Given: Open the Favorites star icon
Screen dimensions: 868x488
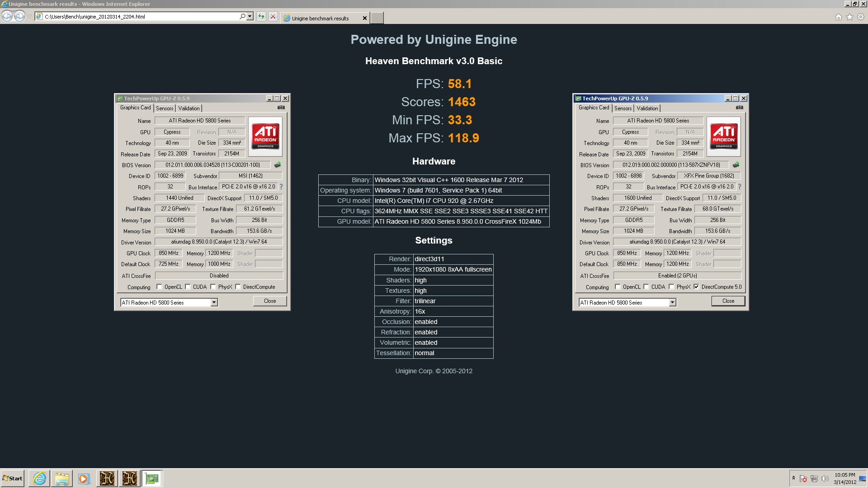Looking at the screenshot, I should (x=849, y=17).
